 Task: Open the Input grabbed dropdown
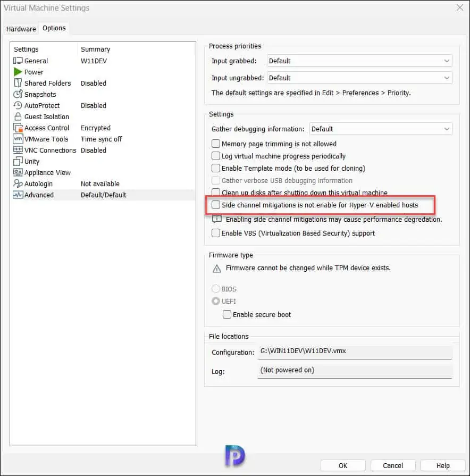point(359,61)
